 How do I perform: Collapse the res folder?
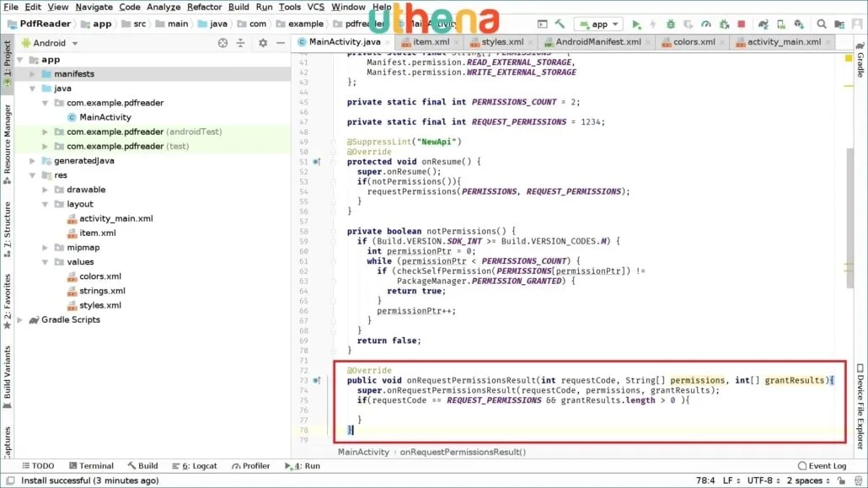tap(32, 175)
